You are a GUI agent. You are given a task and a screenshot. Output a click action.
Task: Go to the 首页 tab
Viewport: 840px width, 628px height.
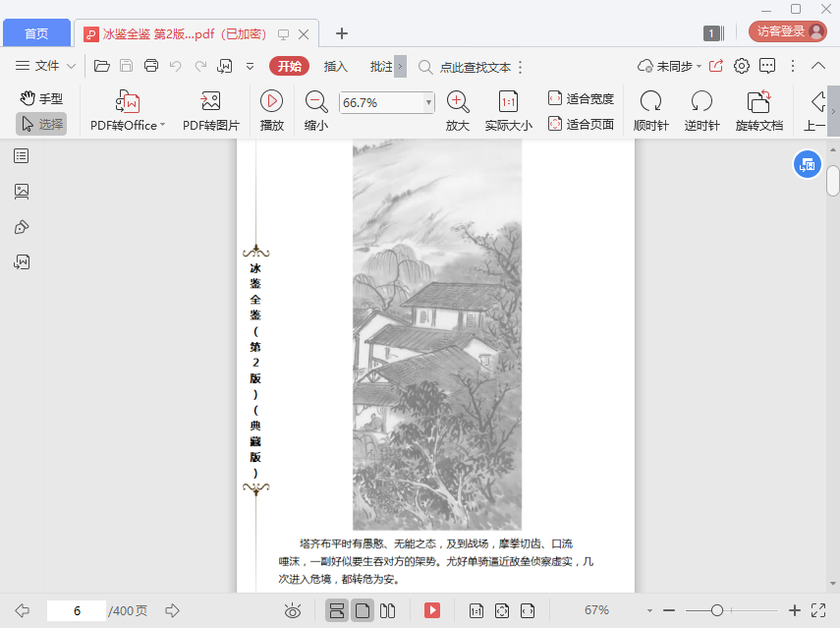tap(36, 33)
